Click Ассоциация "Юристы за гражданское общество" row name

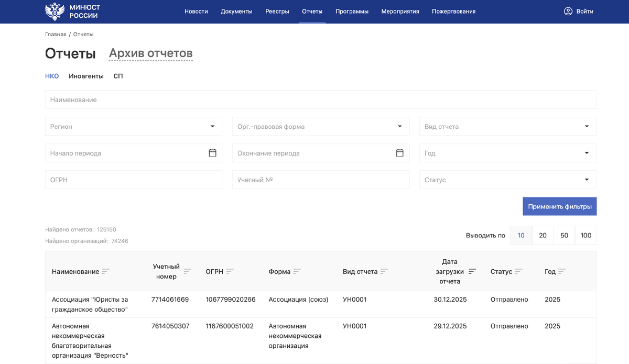click(90, 304)
